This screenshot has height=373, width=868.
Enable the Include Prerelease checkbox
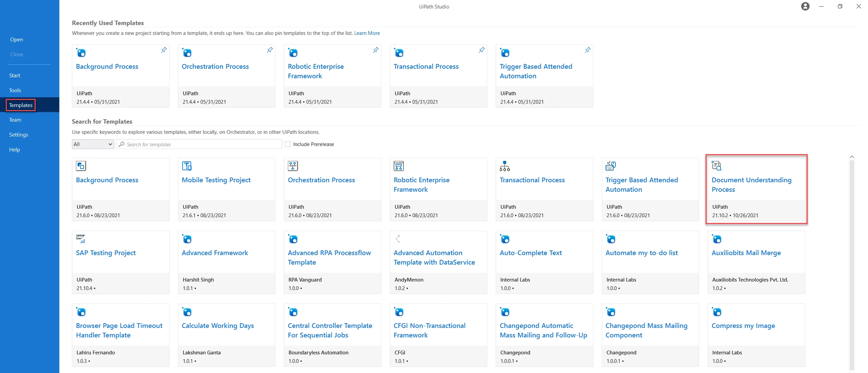click(288, 144)
